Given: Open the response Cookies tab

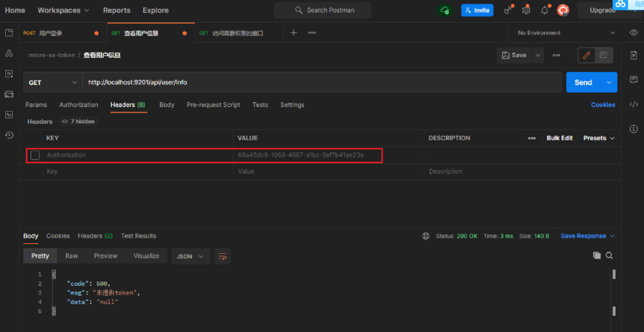Looking at the screenshot, I should point(58,236).
